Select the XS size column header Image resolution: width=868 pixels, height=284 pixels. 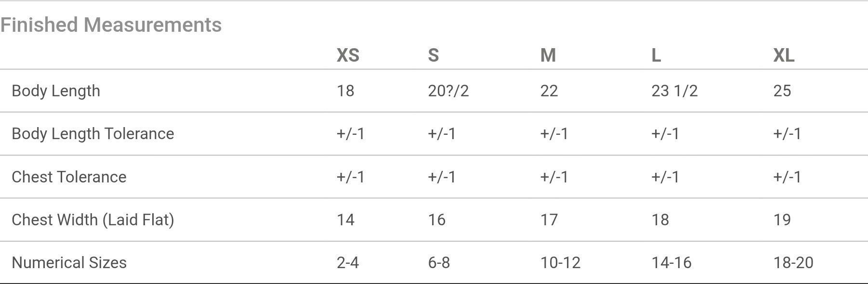[348, 55]
